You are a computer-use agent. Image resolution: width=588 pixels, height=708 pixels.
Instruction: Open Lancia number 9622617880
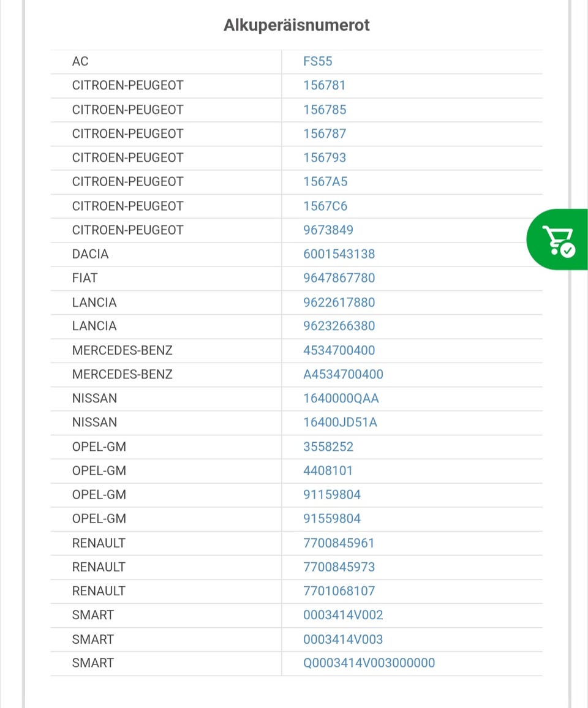point(339,303)
